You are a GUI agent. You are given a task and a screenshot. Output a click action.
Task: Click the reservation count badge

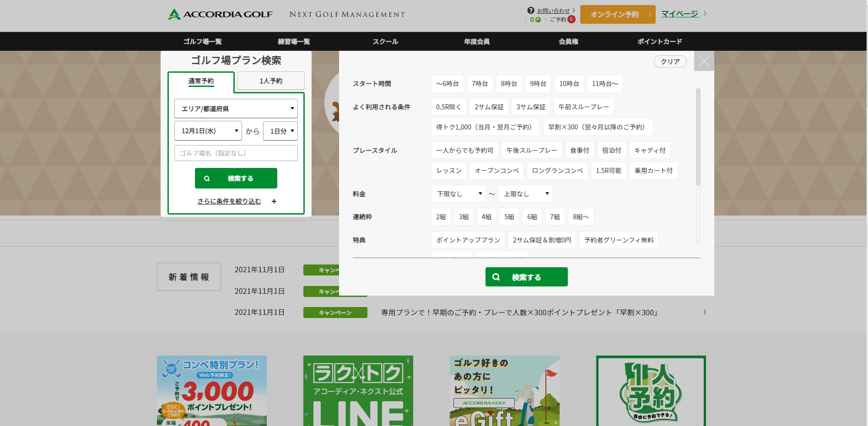pyautogui.click(x=571, y=19)
